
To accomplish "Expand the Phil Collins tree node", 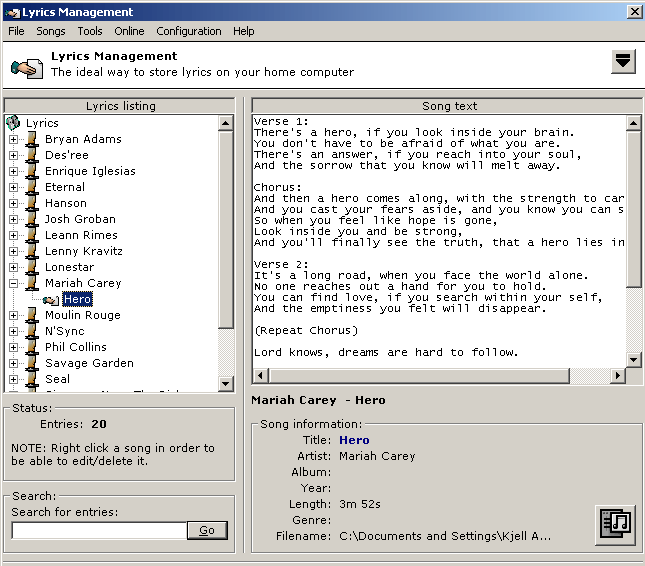I will coord(14,347).
